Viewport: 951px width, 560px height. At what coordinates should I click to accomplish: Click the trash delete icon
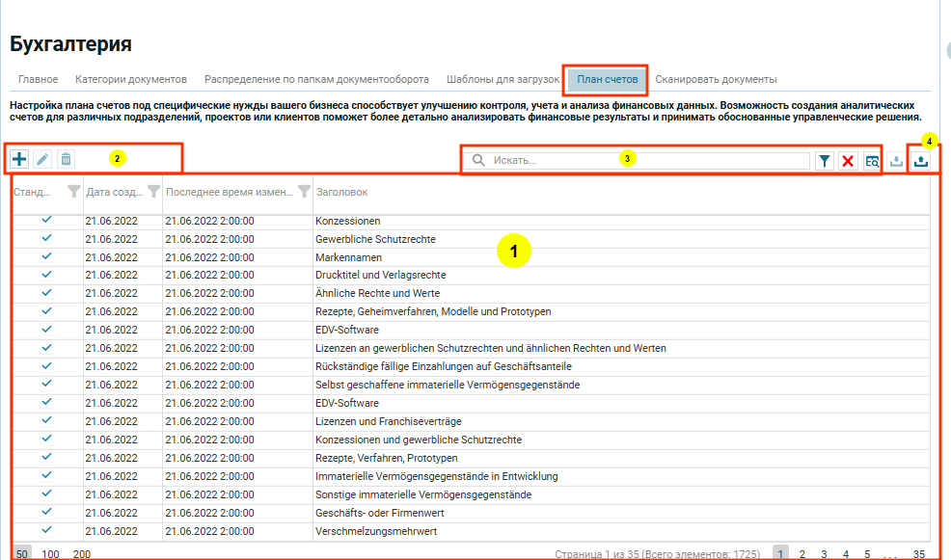(66, 159)
